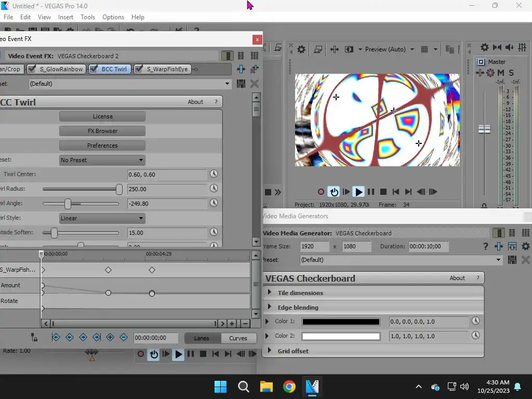532x399 pixels.
Task: Open the Tools menu
Action: [87, 17]
